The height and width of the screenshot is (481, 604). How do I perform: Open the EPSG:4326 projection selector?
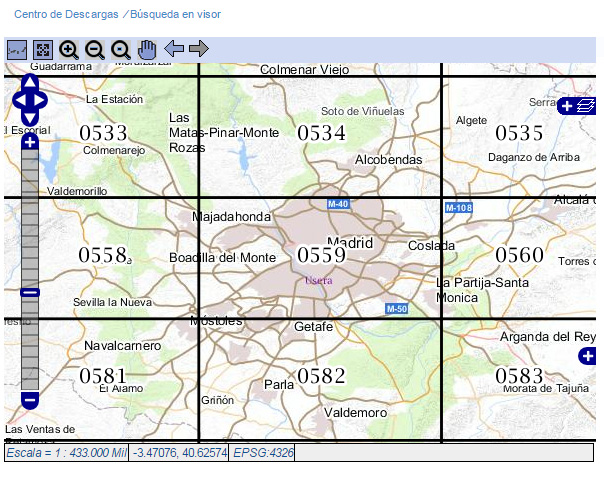coord(264,453)
